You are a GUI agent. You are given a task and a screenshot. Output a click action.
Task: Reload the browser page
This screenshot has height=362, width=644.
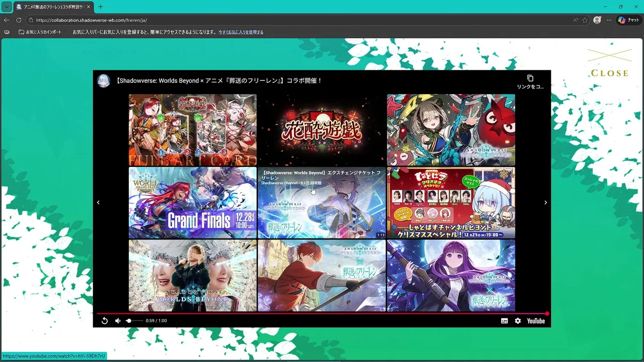pyautogui.click(x=19, y=20)
